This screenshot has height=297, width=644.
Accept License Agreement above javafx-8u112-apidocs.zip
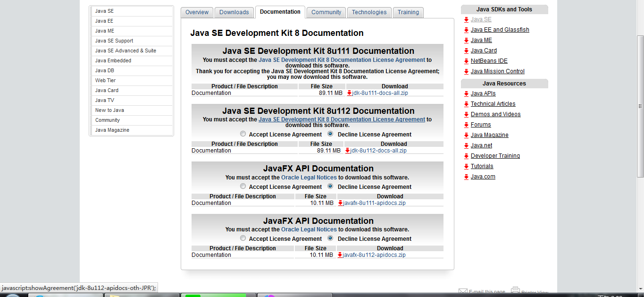point(243,238)
